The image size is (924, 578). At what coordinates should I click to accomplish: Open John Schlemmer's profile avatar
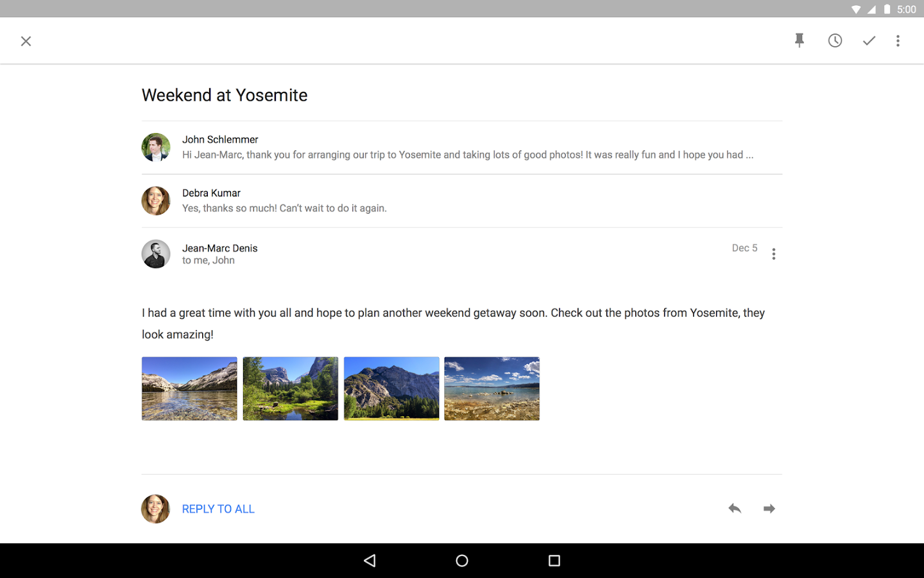click(x=155, y=147)
